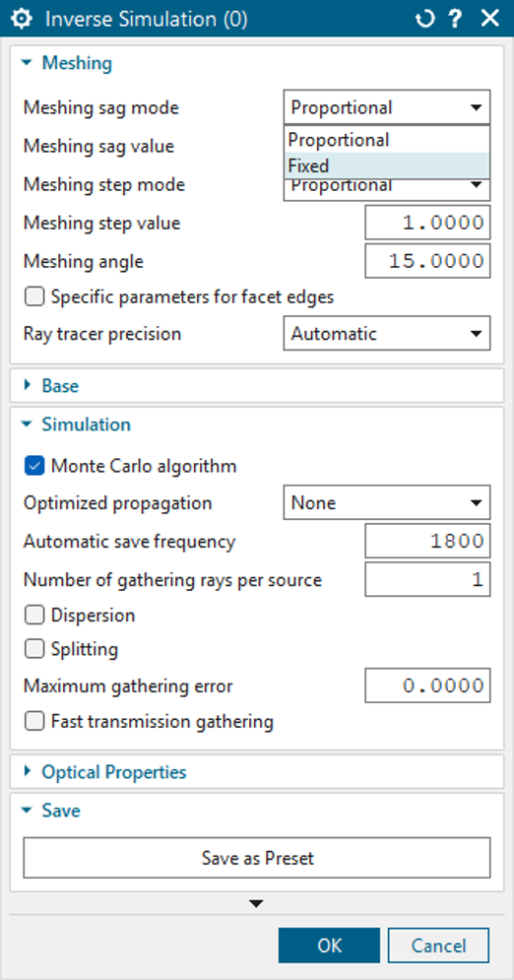Image resolution: width=514 pixels, height=980 pixels.
Task: Click the downward arrow at the dialog bottom
Action: pyautogui.click(x=257, y=903)
